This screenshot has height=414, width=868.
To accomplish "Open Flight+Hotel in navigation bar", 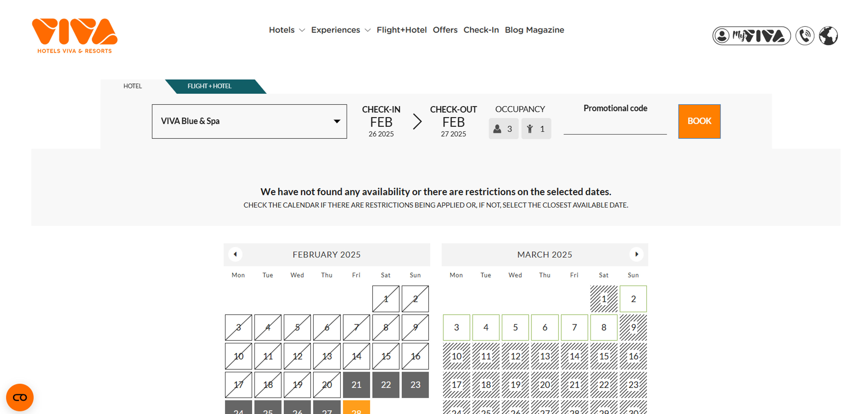I will click(x=402, y=30).
